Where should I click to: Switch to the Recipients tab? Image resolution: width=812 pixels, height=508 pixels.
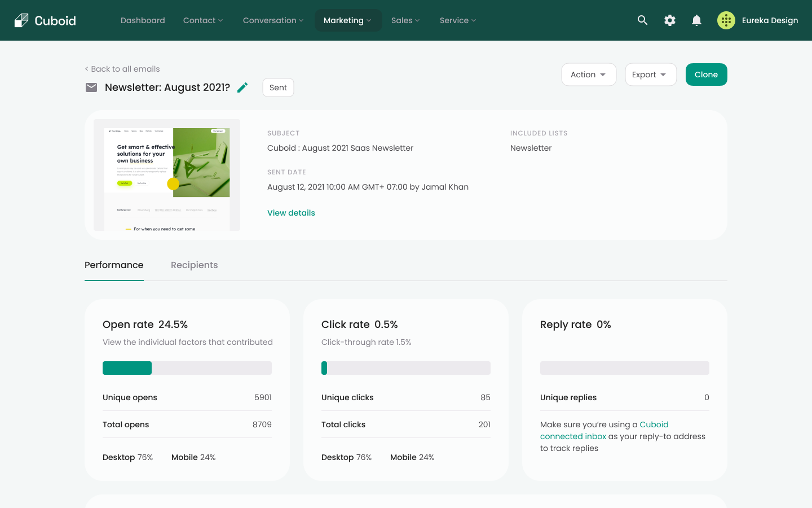[194, 265]
